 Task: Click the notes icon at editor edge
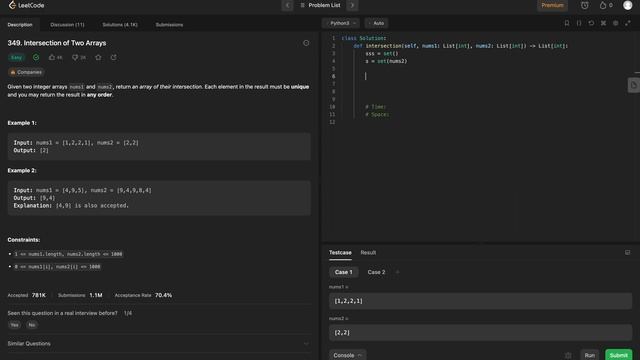(x=633, y=85)
